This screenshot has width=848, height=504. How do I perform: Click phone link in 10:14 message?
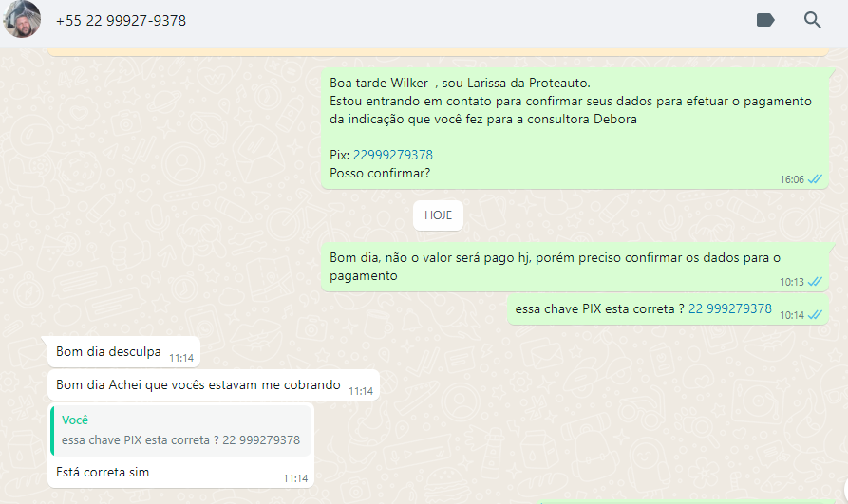(729, 308)
